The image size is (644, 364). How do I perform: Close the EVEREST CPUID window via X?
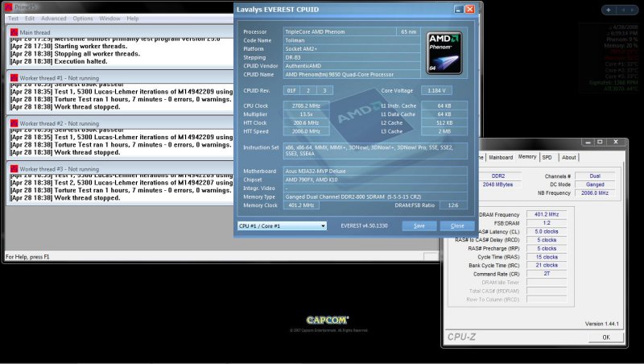470,9
